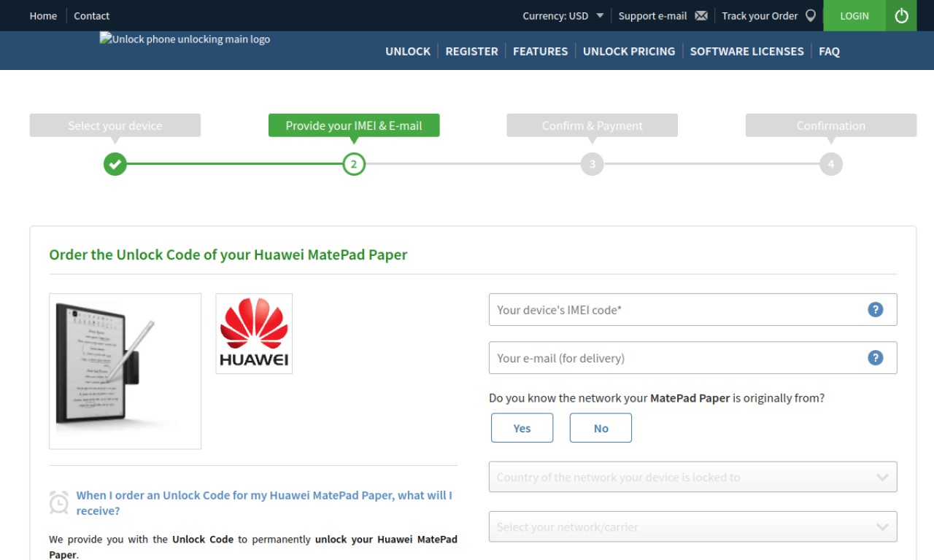Viewport: 934px width, 560px height.
Task: Focus the e-mail for delivery input field
Action: [x=692, y=358]
